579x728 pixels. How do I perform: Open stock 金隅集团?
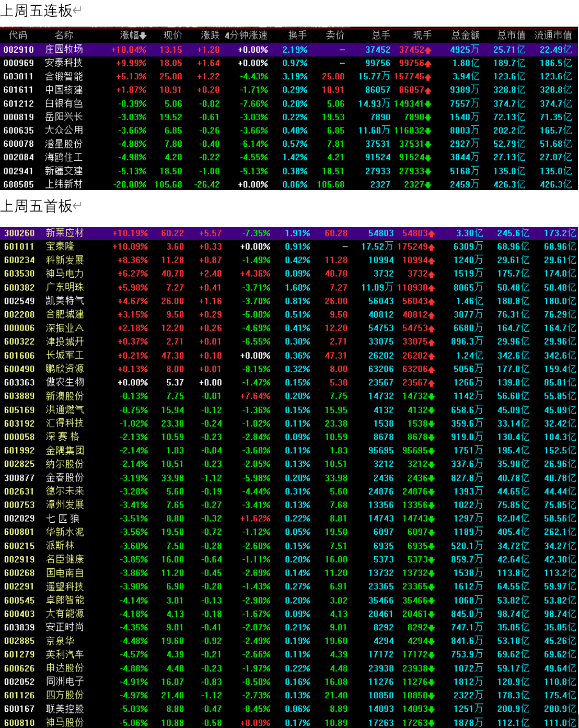(x=65, y=450)
